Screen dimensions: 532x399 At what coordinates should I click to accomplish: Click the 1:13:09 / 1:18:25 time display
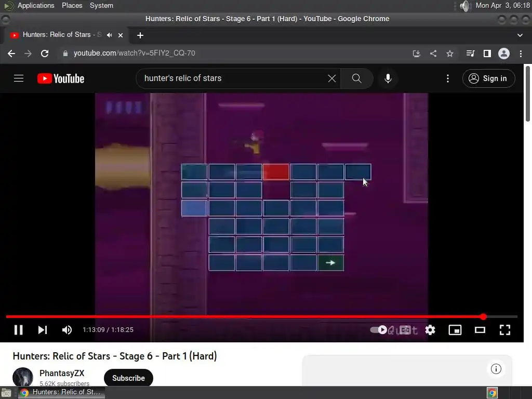[108, 330]
